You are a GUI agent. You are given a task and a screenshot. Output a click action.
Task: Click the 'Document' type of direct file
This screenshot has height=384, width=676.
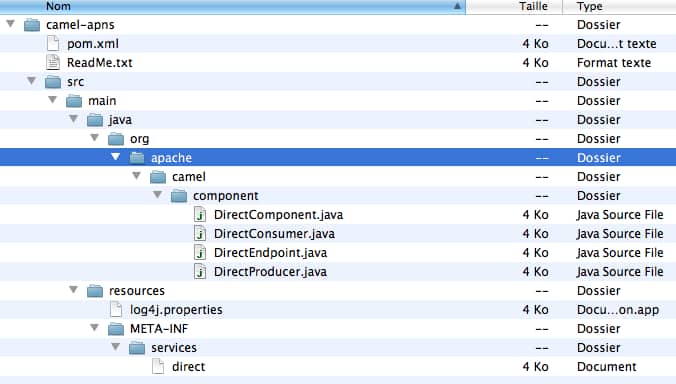(607, 367)
